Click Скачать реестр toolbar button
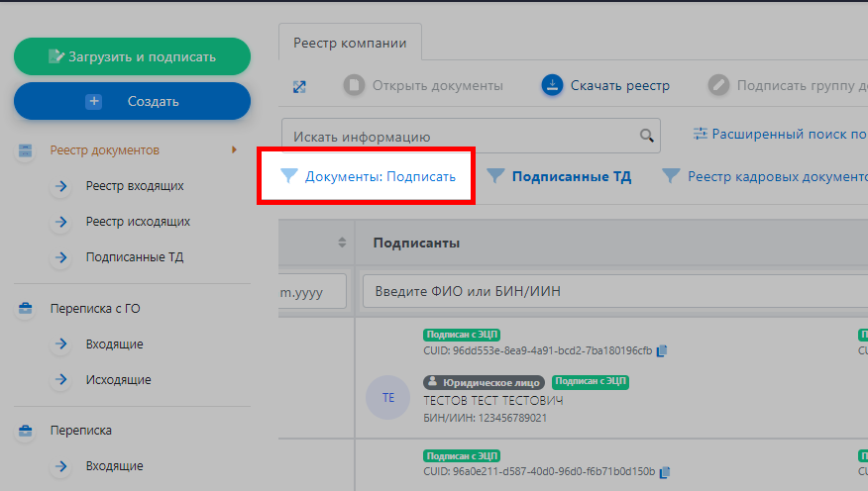The image size is (868, 491). pyautogui.click(x=605, y=86)
